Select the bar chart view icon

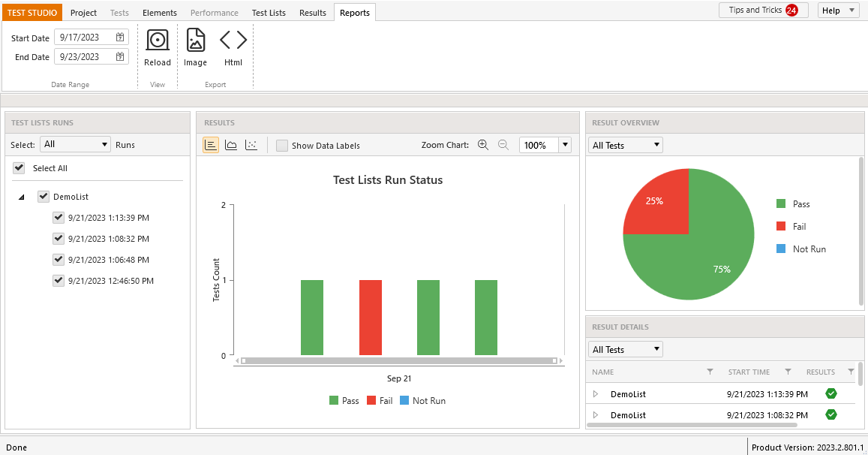[210, 145]
